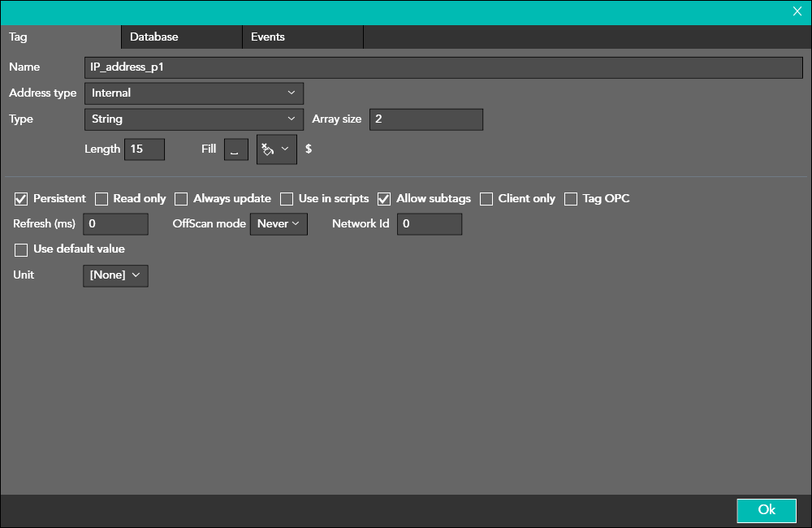
Task: Open the Type dropdown showing String
Action: click(193, 119)
